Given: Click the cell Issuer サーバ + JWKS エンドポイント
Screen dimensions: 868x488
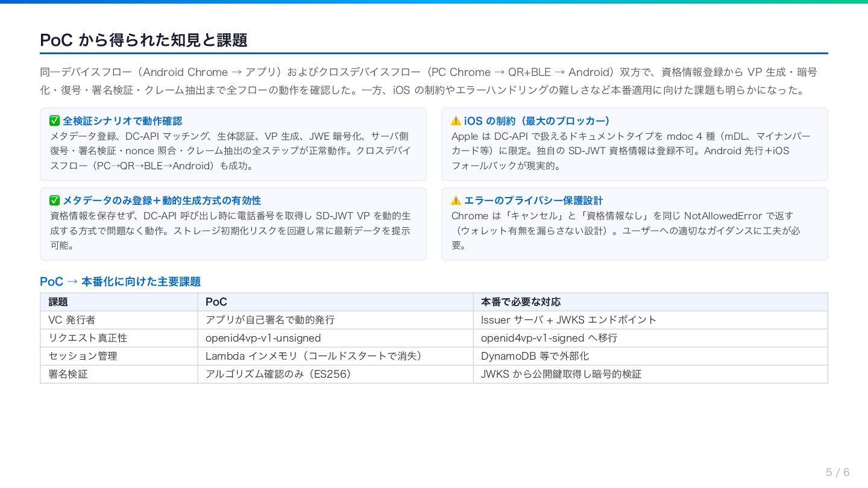Looking at the screenshot, I should point(650,320).
